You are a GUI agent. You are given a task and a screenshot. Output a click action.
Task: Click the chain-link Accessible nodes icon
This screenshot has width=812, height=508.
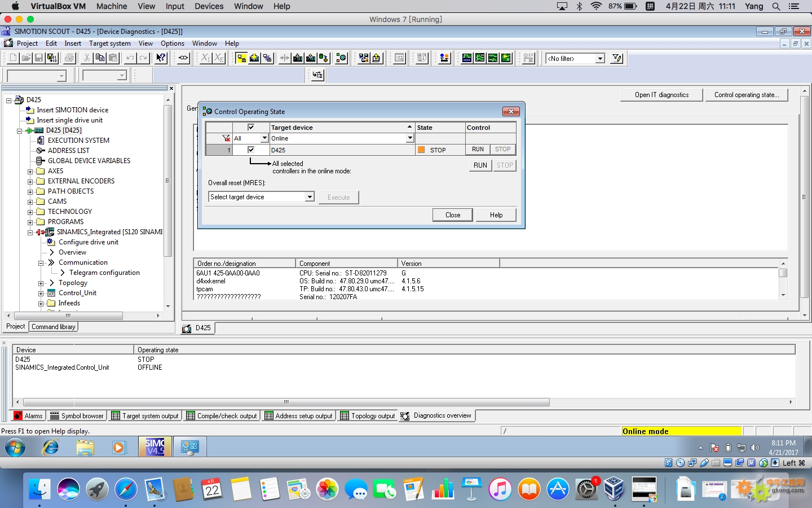click(x=183, y=58)
